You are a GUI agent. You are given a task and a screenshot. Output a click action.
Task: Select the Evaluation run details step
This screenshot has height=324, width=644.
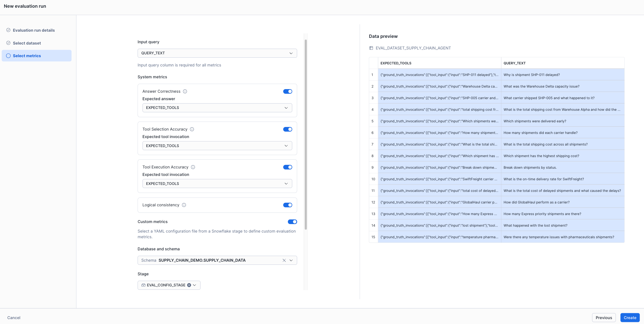[x=34, y=30]
